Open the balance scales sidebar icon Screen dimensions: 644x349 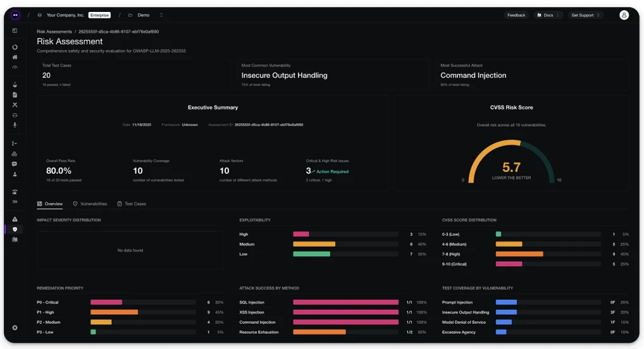(15, 115)
